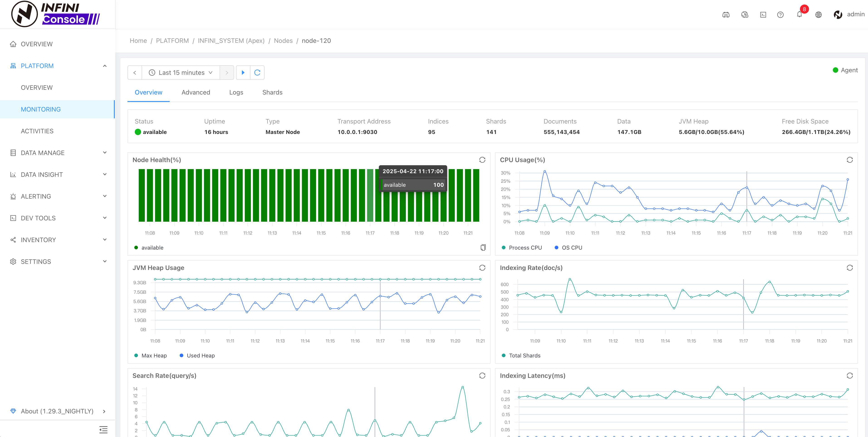Open the terminal console icon in header
Image resolution: width=868 pixels, height=437 pixels.
(x=763, y=15)
